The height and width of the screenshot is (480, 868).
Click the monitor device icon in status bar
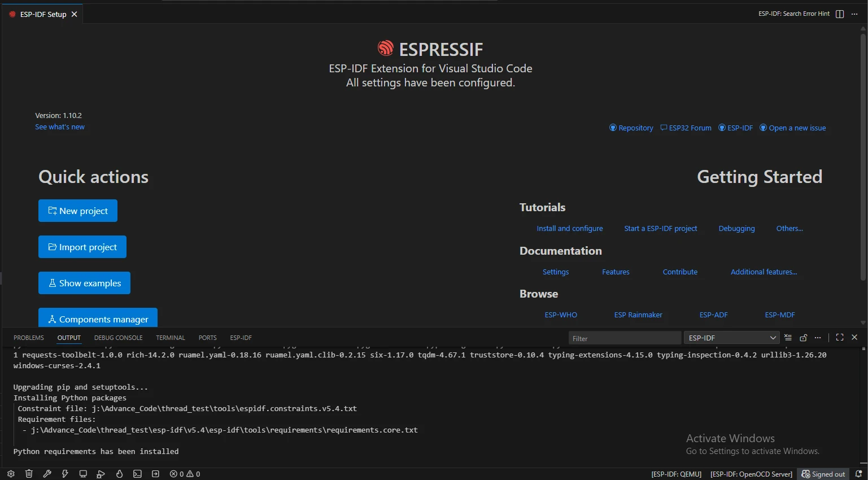[83, 474]
